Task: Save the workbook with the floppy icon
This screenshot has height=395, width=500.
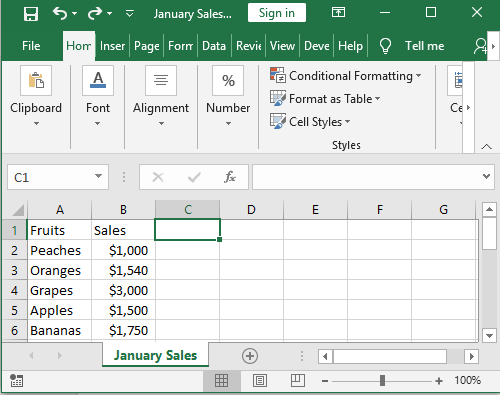Action: tap(31, 14)
